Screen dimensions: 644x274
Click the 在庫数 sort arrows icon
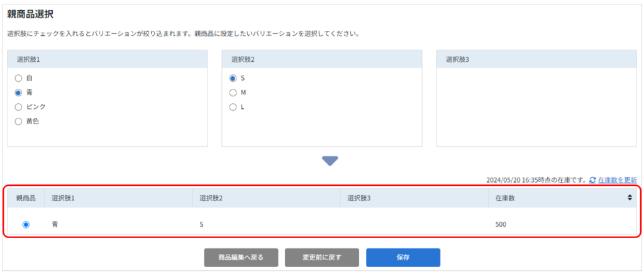[630, 198]
